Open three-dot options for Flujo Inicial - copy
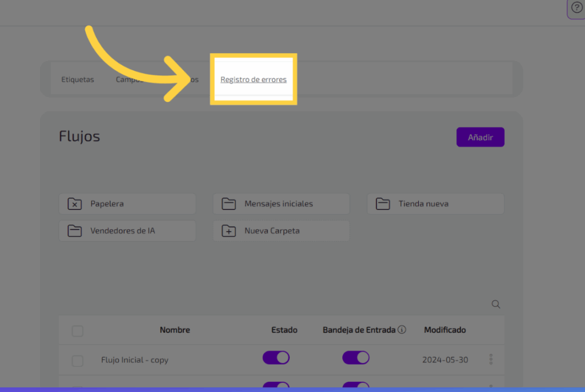This screenshot has width=585, height=392. [491, 359]
